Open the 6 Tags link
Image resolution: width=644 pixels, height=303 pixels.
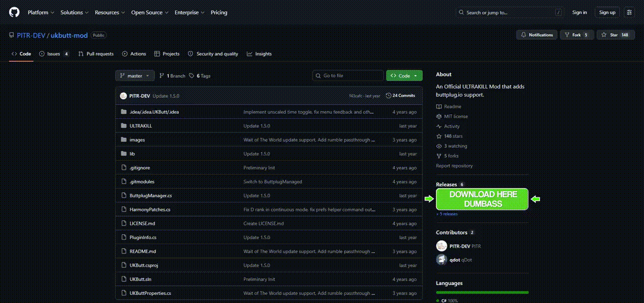pos(200,75)
